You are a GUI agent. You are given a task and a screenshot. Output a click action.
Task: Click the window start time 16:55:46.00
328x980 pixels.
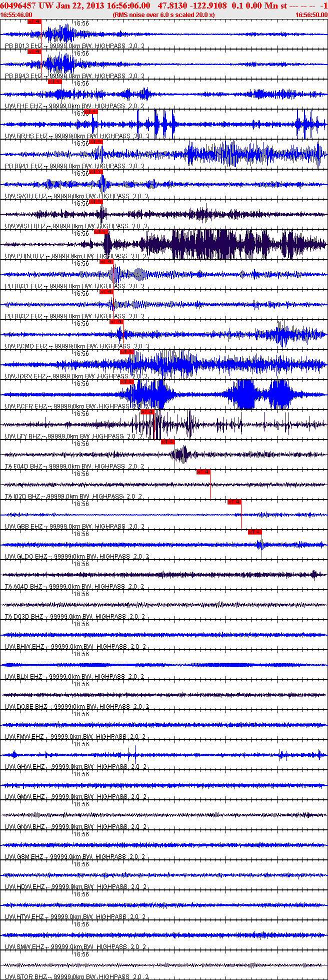[16, 15]
